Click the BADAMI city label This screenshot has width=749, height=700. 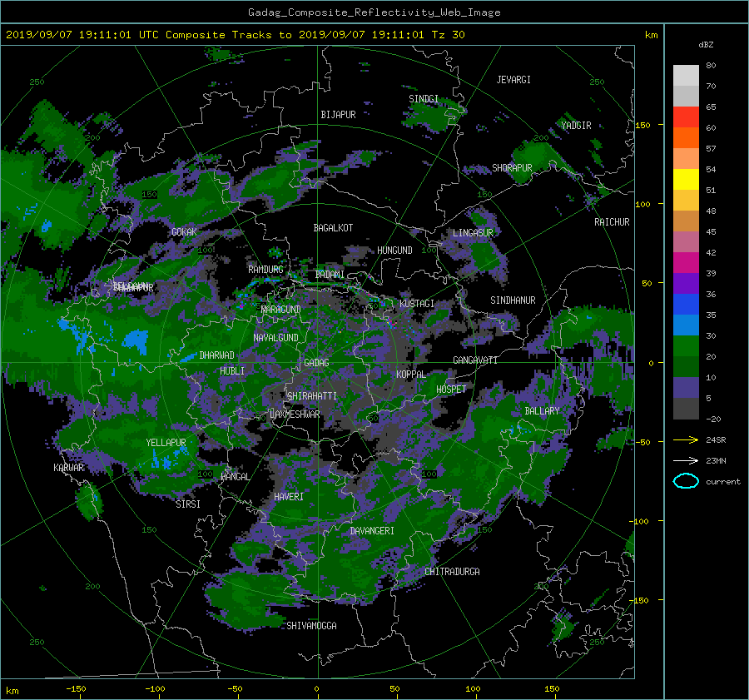[330, 275]
